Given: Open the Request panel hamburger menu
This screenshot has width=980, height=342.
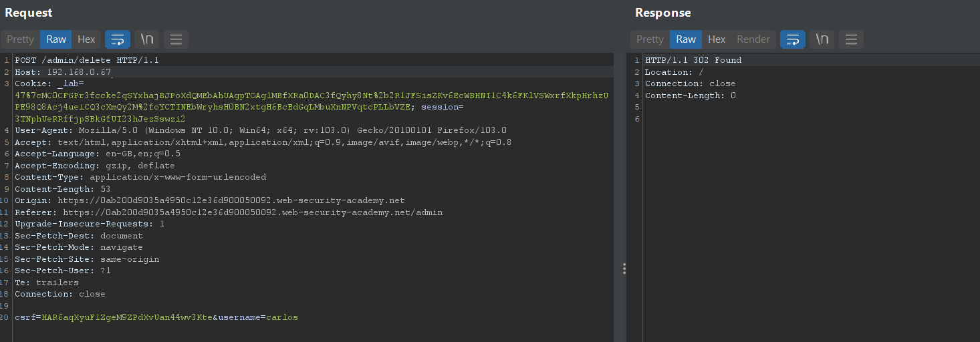Looking at the screenshot, I should 176,39.
